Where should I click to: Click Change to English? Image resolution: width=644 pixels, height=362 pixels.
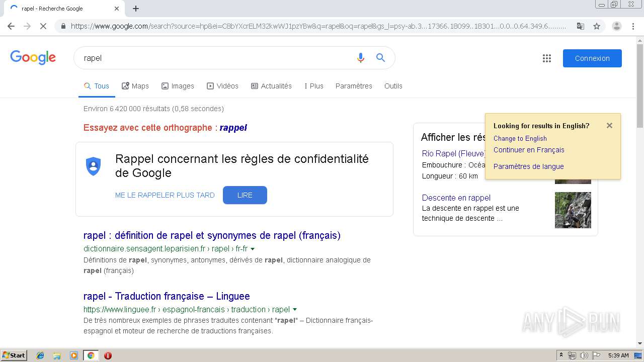[520, 138]
